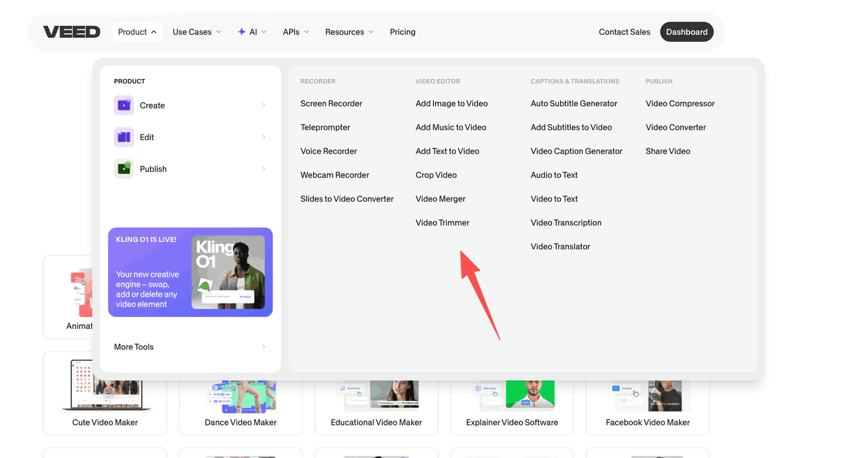Select Screen Recorder from the menu
868x458 pixels.
tap(331, 104)
